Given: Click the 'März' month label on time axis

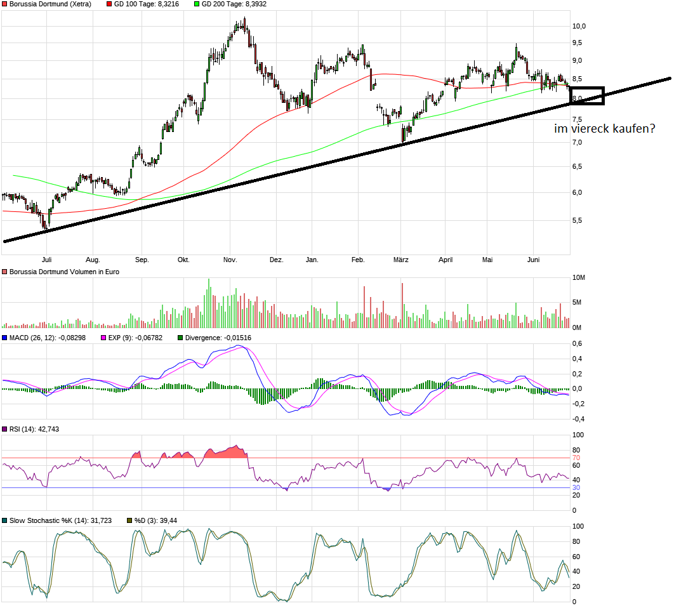Looking at the screenshot, I should coord(400,260).
